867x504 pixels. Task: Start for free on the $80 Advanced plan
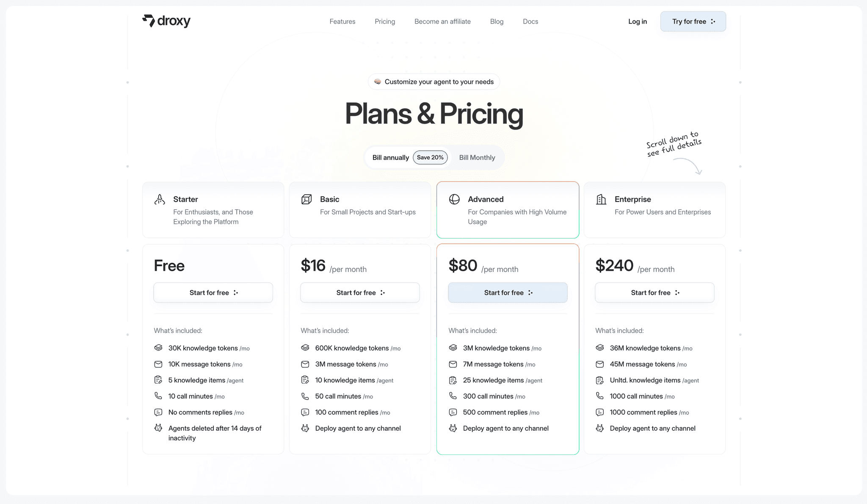tap(508, 292)
